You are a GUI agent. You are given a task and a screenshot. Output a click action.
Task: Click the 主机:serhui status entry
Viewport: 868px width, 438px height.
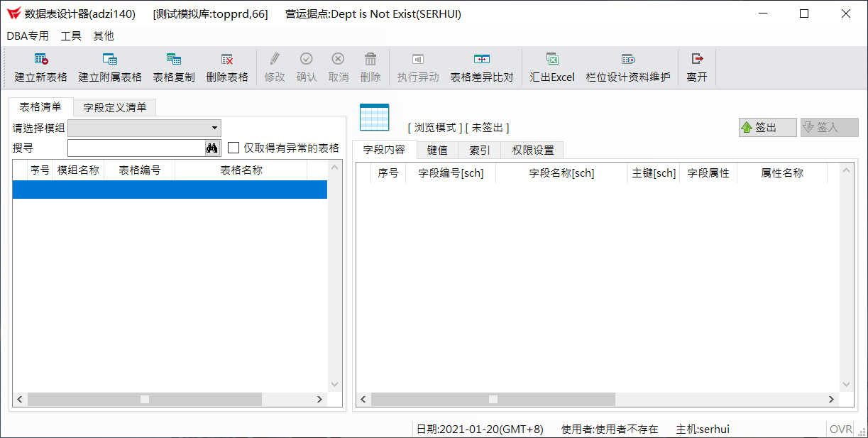(703, 429)
